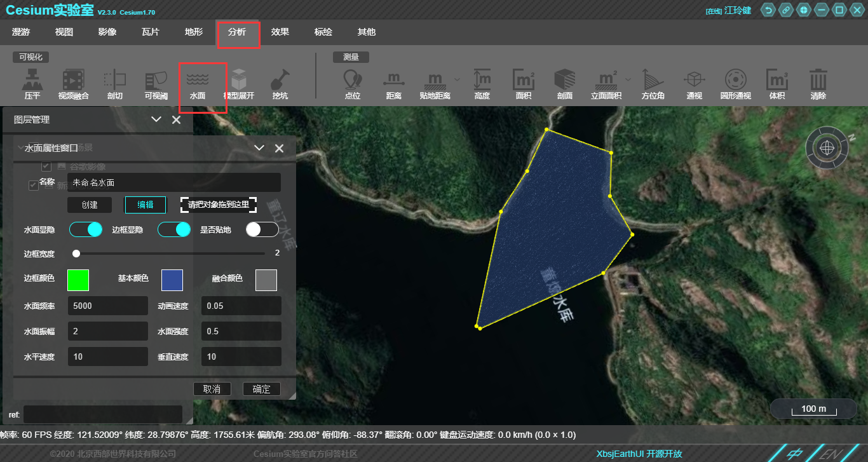Open the 漫游 menu tab

click(x=21, y=32)
